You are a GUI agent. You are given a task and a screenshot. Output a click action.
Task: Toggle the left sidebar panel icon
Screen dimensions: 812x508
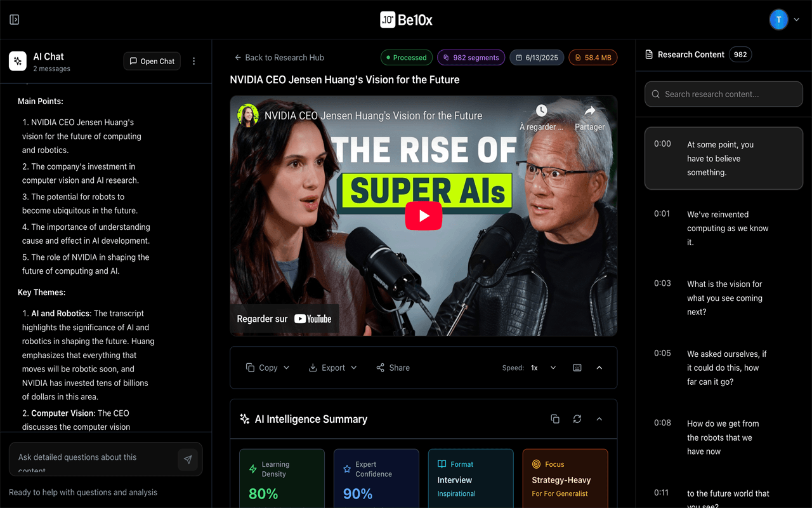15,20
